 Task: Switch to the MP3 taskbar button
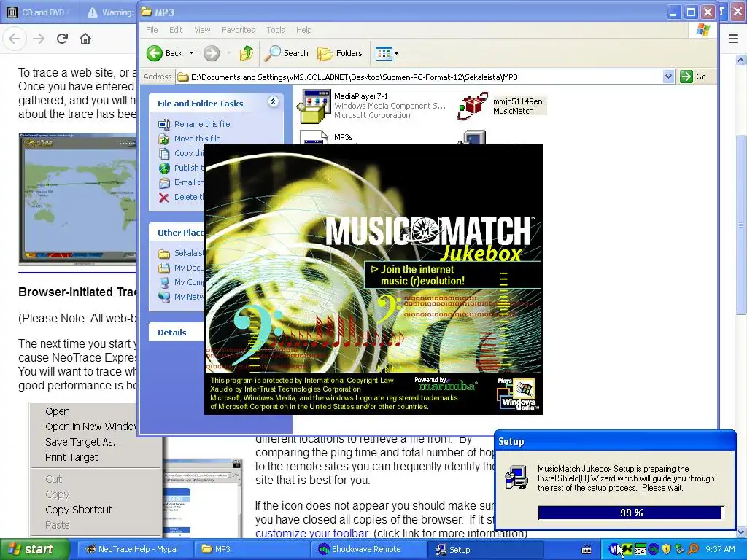click(252, 549)
